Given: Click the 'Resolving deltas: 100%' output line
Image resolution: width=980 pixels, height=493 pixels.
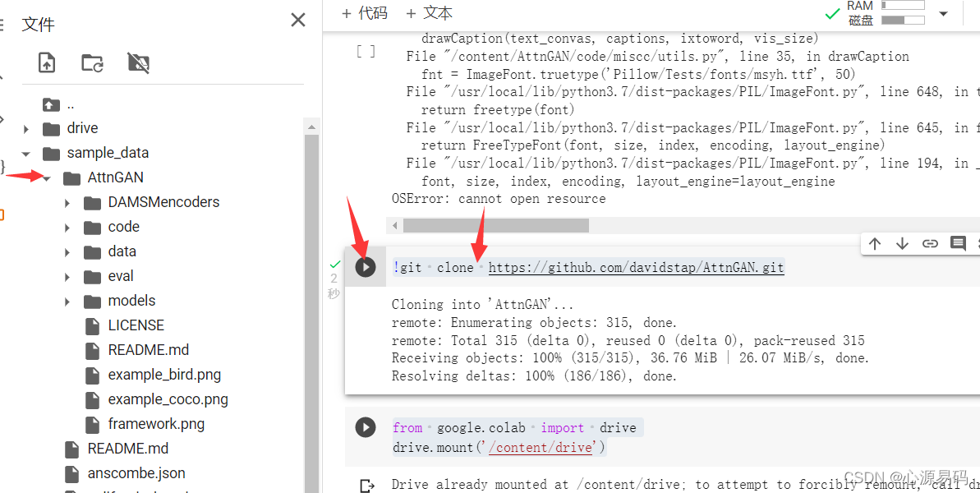Looking at the screenshot, I should click(x=535, y=376).
